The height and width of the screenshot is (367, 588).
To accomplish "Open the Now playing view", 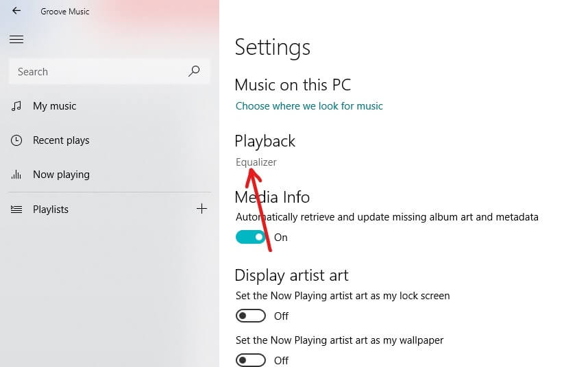I will [61, 175].
